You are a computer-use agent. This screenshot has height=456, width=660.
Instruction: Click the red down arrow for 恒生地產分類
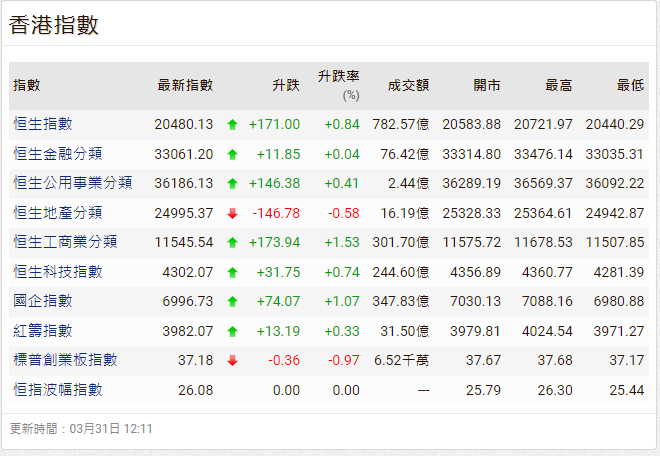232,213
